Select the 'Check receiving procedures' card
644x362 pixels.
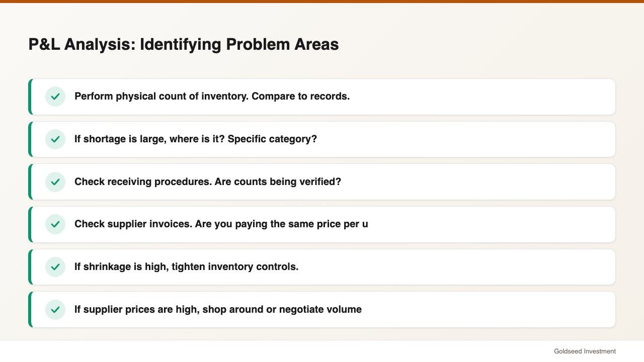click(x=322, y=182)
